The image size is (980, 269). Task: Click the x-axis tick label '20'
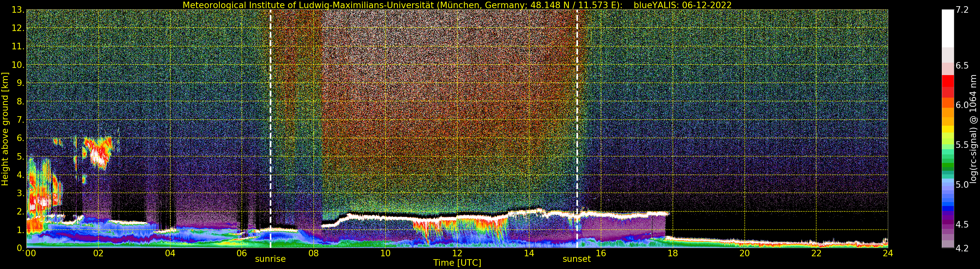pyautogui.click(x=745, y=253)
